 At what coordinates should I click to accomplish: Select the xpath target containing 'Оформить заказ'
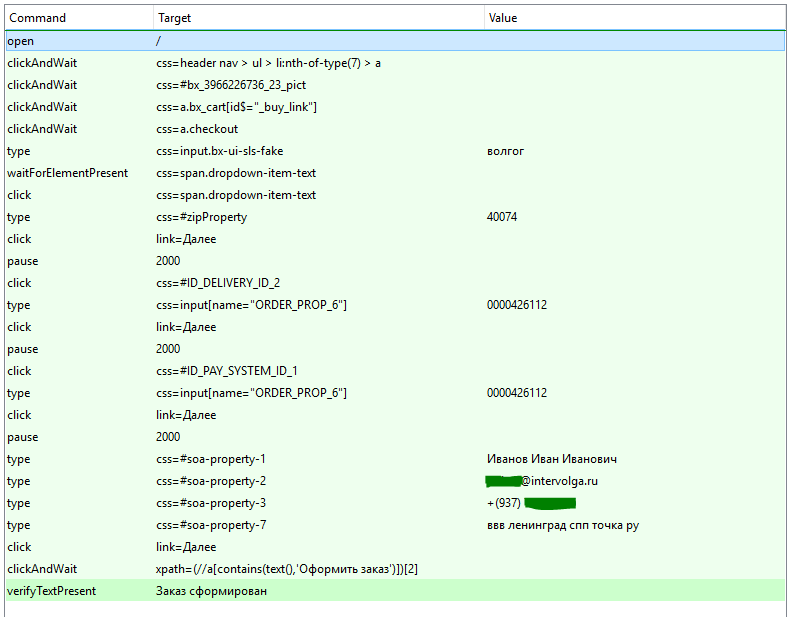(x=287, y=569)
